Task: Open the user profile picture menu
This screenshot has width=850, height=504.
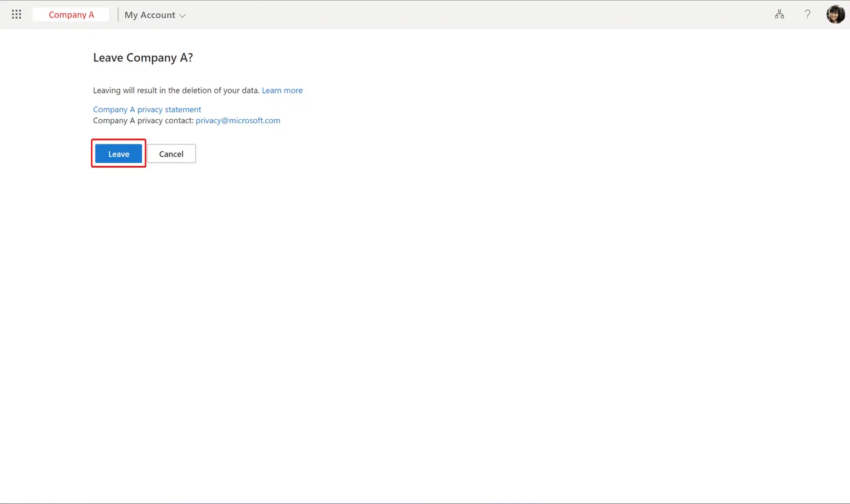Action: tap(836, 15)
